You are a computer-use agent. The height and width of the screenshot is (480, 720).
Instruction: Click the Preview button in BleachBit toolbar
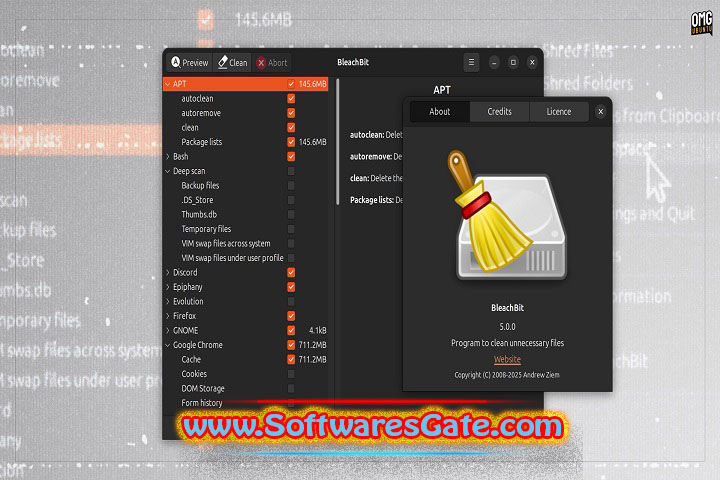(x=190, y=62)
